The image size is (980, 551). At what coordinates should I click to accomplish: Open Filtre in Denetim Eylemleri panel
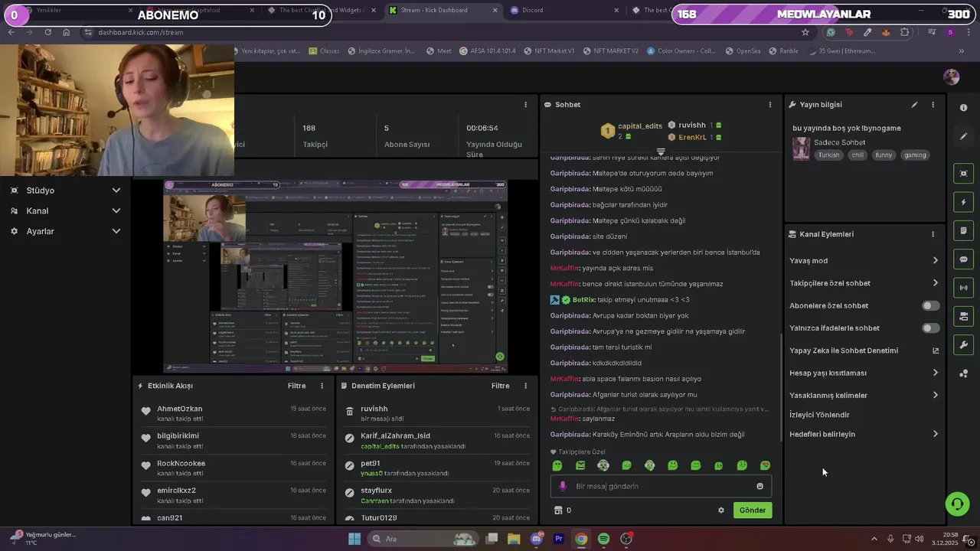(x=500, y=386)
